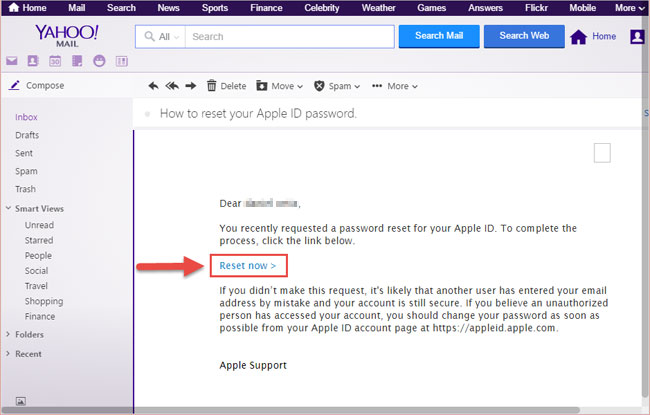Screen dimensions: 650x415
Task: Delete the message with the trash button
Action: point(226,86)
